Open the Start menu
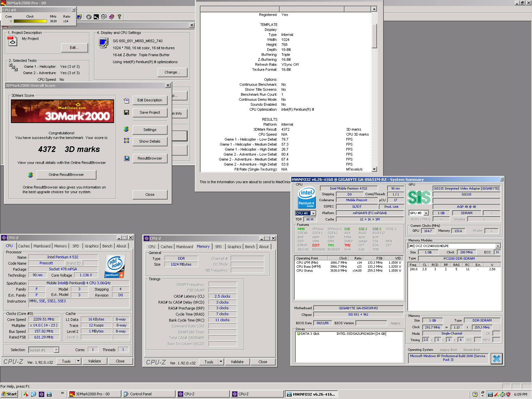The image size is (532, 399). [x=9, y=394]
